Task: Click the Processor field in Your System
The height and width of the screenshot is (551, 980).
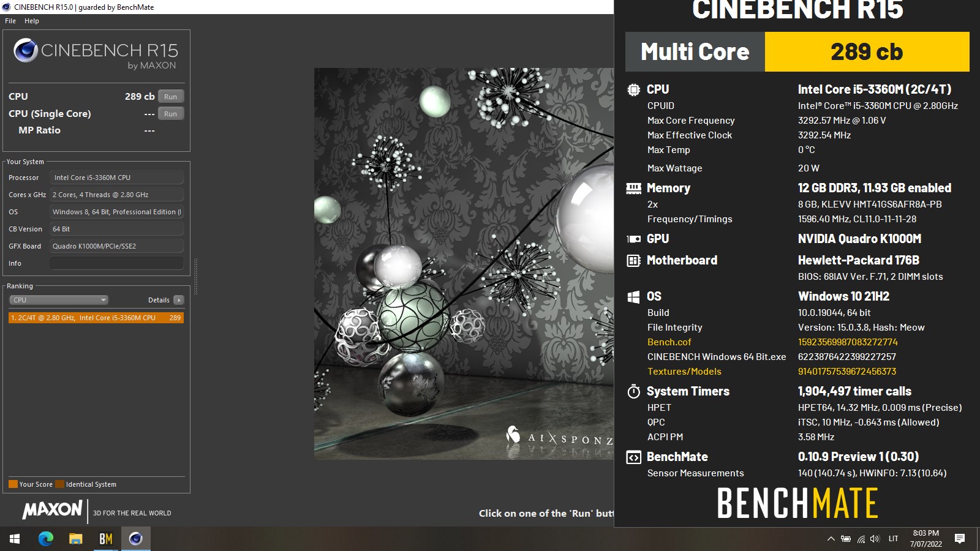Action: (x=116, y=178)
